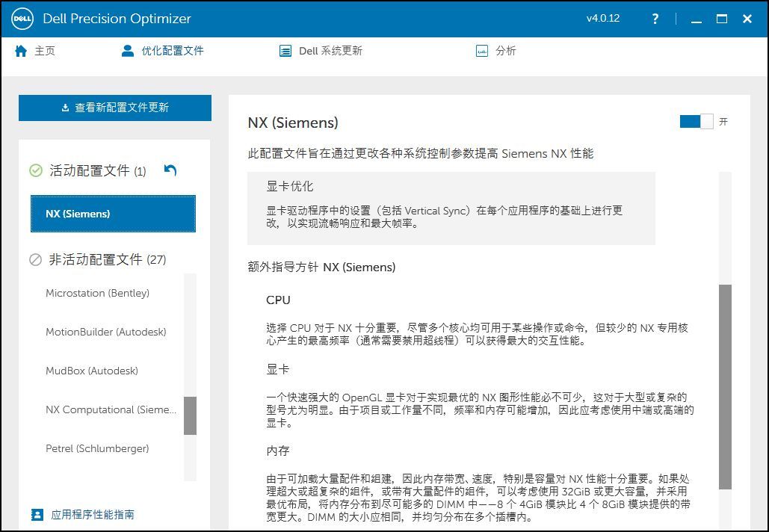Click the Dell logo icon
This screenshot has height=532, width=769.
21,19
